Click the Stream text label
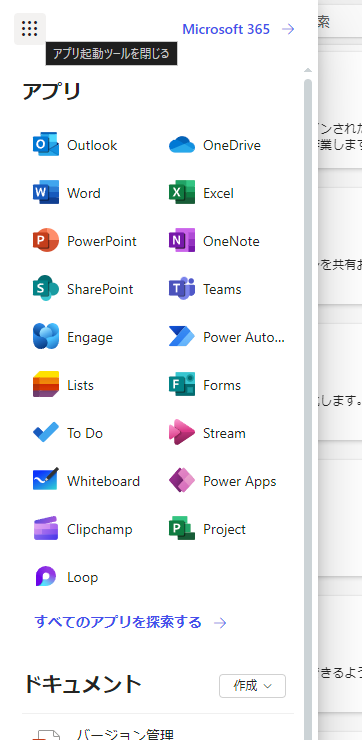This screenshot has height=740, width=362. (x=224, y=433)
